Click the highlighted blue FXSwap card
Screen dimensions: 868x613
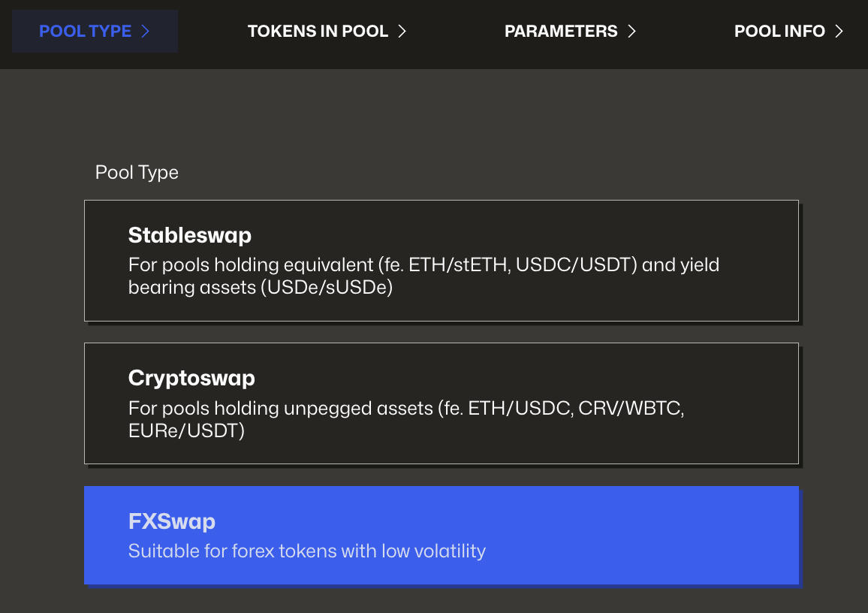(x=442, y=535)
